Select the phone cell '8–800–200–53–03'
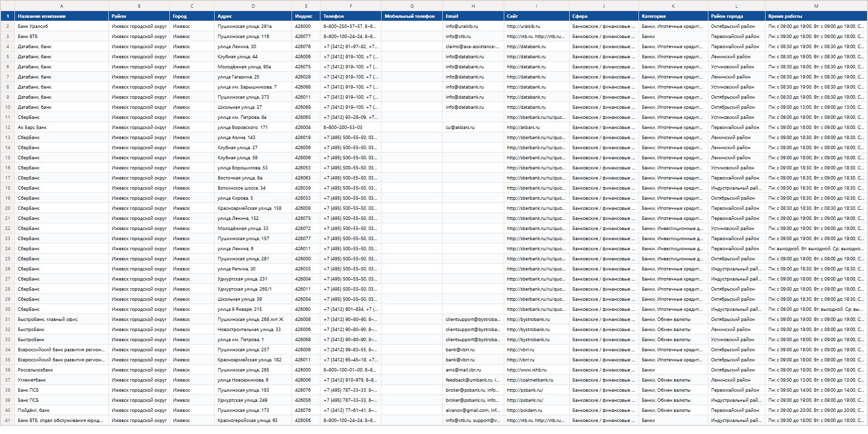The height and width of the screenshot is (434, 868). 351,128
